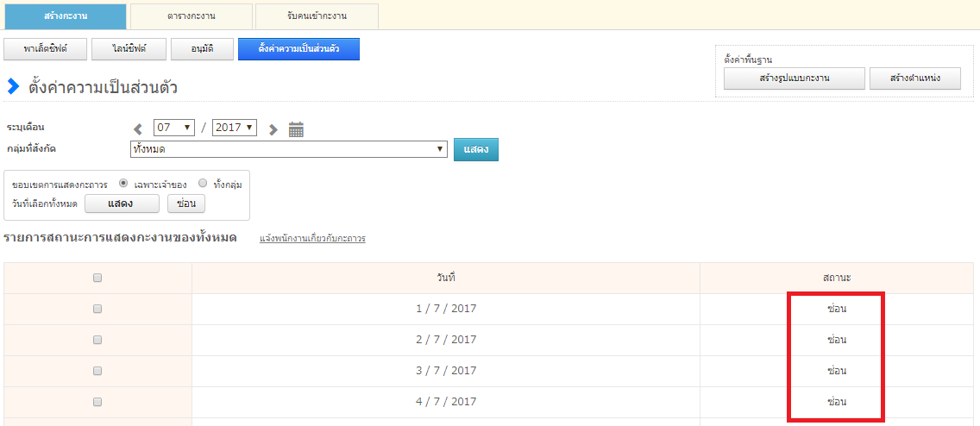Check the box for 3 / 7 / 2017
The height and width of the screenshot is (426, 980).
[x=97, y=371]
